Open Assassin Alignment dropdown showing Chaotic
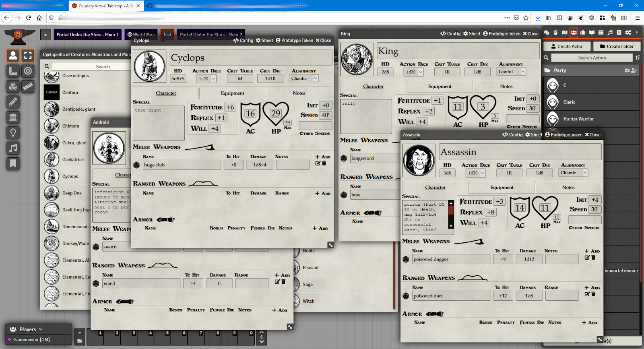The image size is (644, 349). [x=574, y=173]
